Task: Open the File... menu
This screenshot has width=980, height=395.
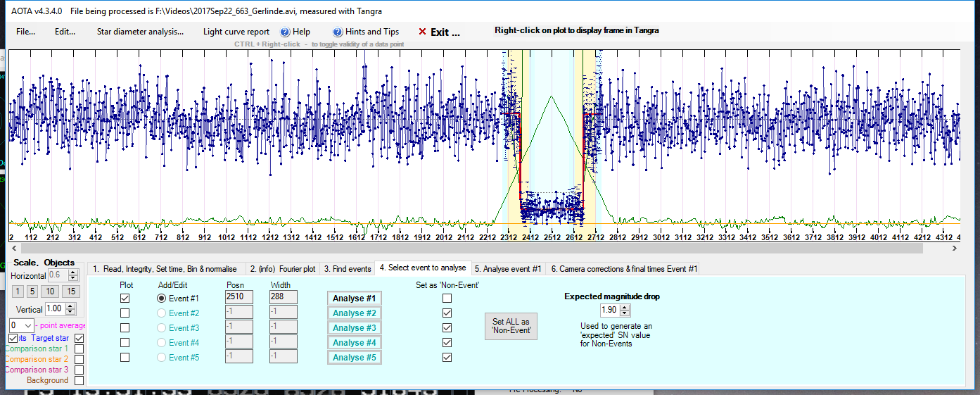Action: tap(26, 32)
